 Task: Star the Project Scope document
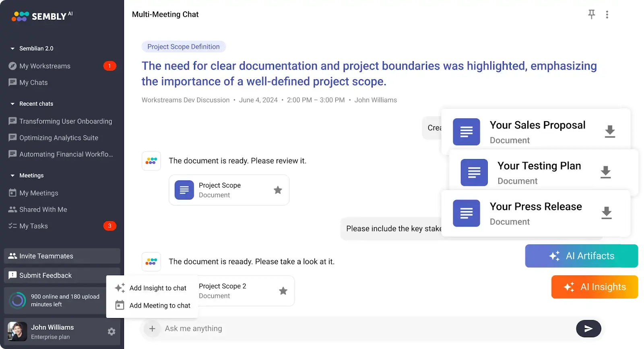click(278, 190)
